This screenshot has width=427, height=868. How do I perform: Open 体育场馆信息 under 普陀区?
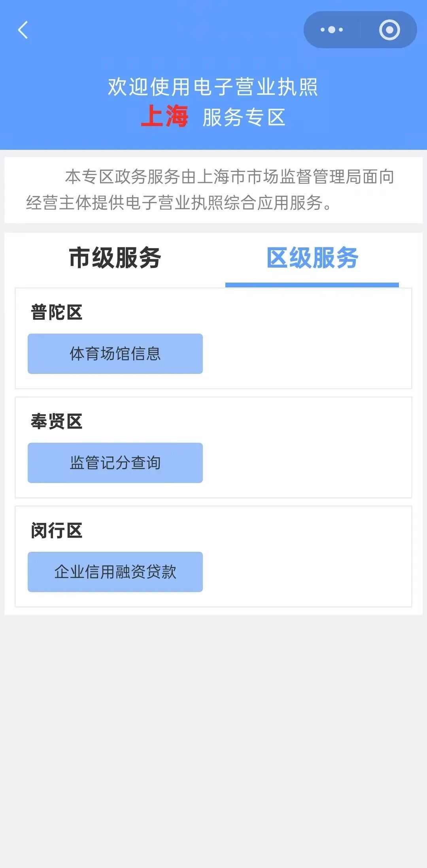tap(115, 354)
